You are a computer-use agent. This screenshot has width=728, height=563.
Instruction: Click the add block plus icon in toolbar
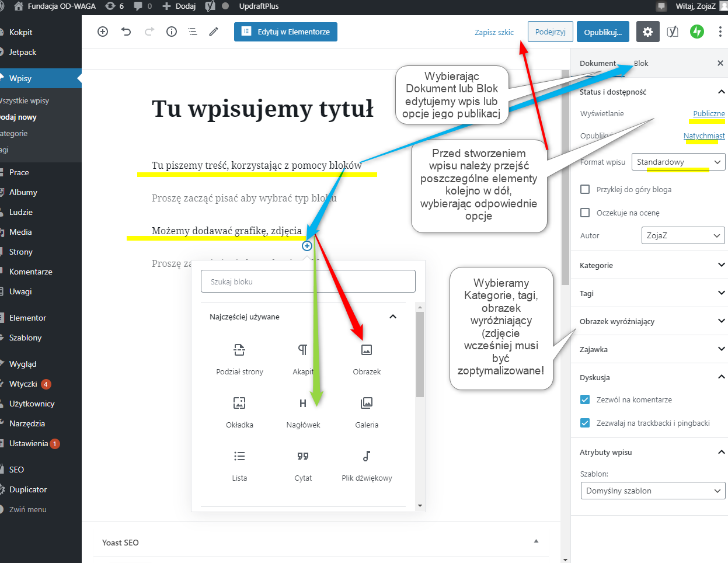103,32
